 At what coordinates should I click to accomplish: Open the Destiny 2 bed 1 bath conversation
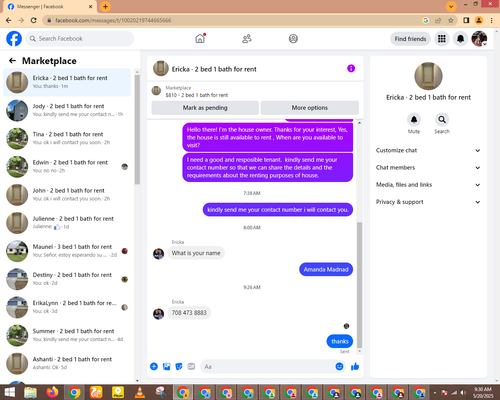pos(67,279)
